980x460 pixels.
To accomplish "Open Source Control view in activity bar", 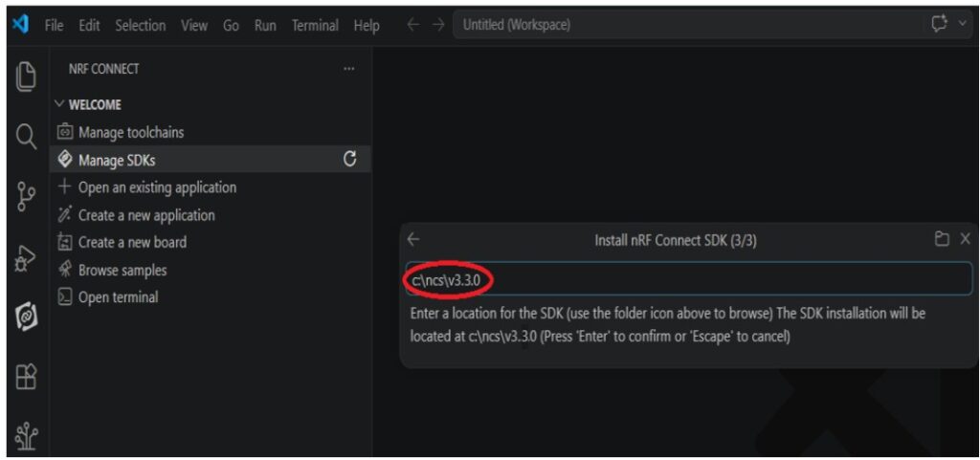I will (x=26, y=196).
